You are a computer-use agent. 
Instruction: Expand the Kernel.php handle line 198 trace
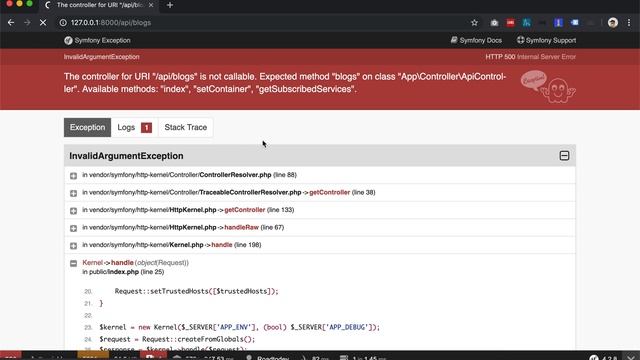(73, 246)
